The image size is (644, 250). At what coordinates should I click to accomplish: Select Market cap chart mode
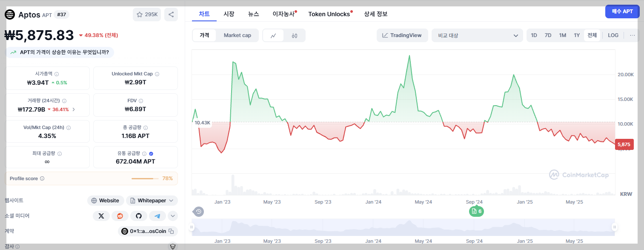(238, 35)
